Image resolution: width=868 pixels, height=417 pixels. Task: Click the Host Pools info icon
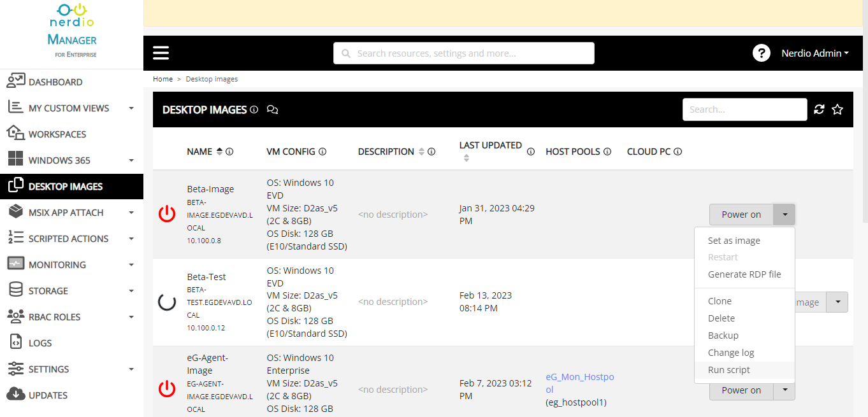[x=607, y=152]
